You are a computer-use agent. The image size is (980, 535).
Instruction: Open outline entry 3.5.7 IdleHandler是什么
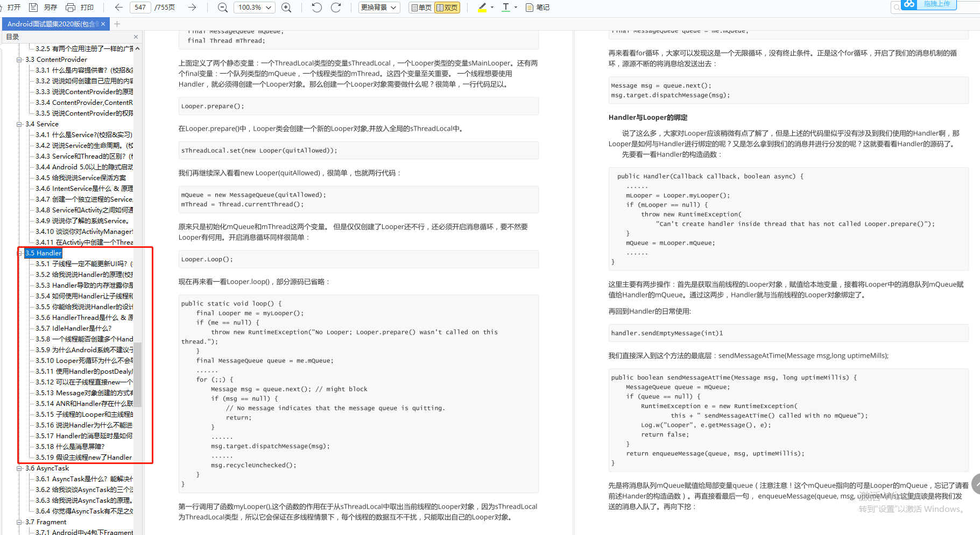pyautogui.click(x=74, y=329)
